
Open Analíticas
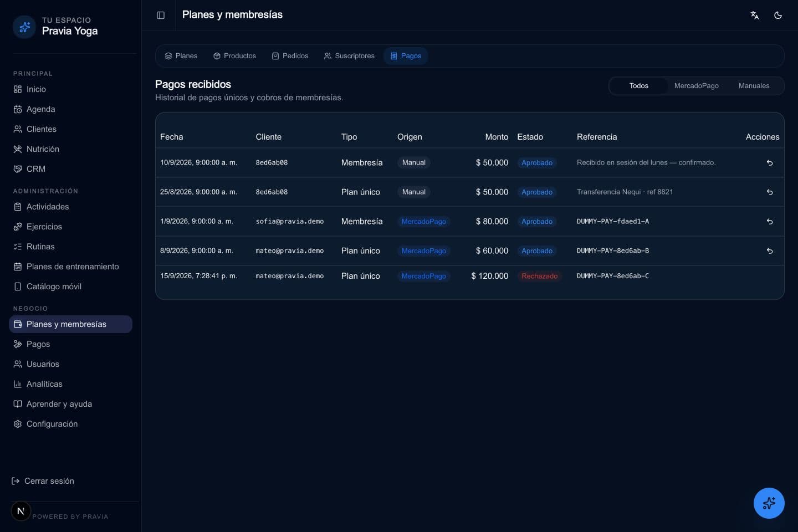[x=70, y=384]
